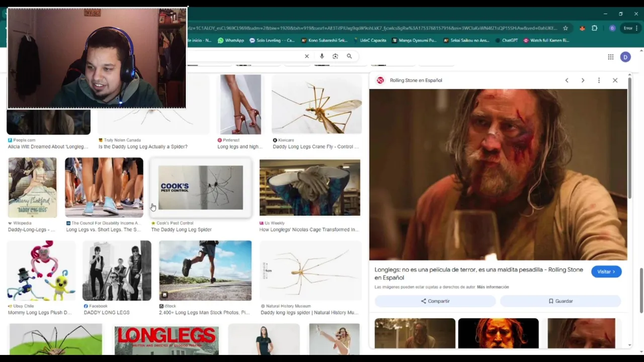The height and width of the screenshot is (362, 644).
Task: Click the Error menu button in Chrome
Action: 631,28
